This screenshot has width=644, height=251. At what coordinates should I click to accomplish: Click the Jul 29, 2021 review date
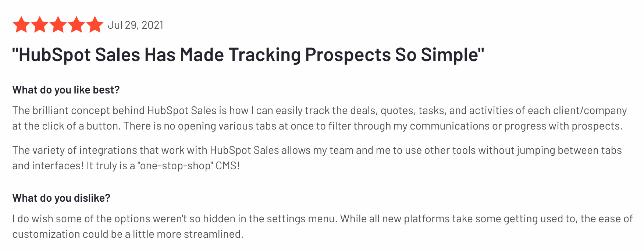(135, 25)
